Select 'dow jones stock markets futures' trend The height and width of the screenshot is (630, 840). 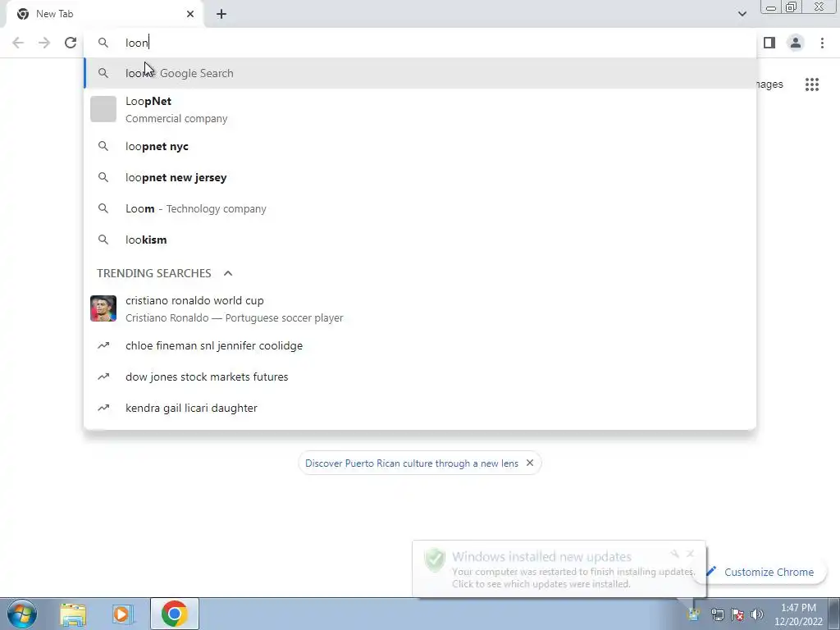coord(420,377)
